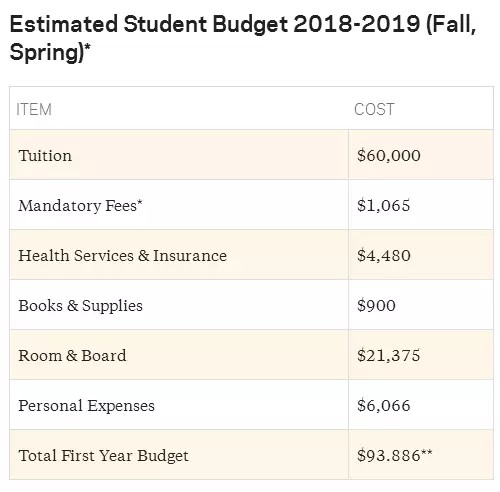This screenshot has width=500, height=492.
Task: Click the asterisk after Spring) in title
Action: (x=87, y=47)
